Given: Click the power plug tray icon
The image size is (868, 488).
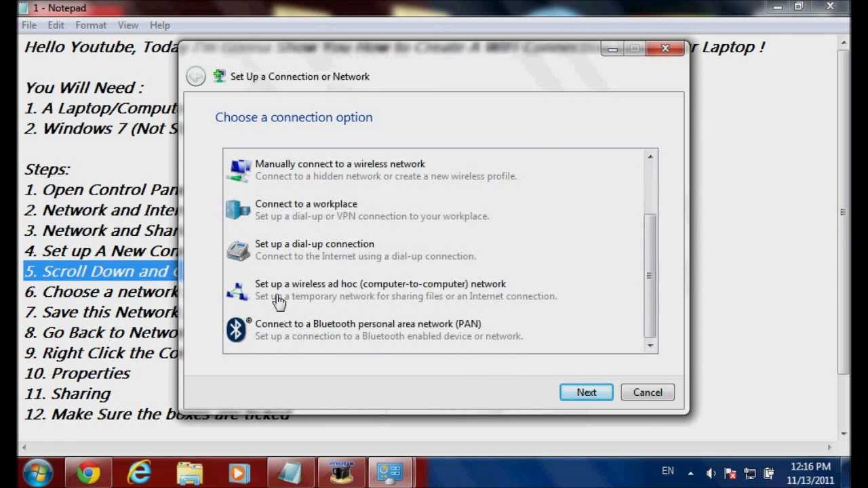Looking at the screenshot, I should (x=768, y=473).
